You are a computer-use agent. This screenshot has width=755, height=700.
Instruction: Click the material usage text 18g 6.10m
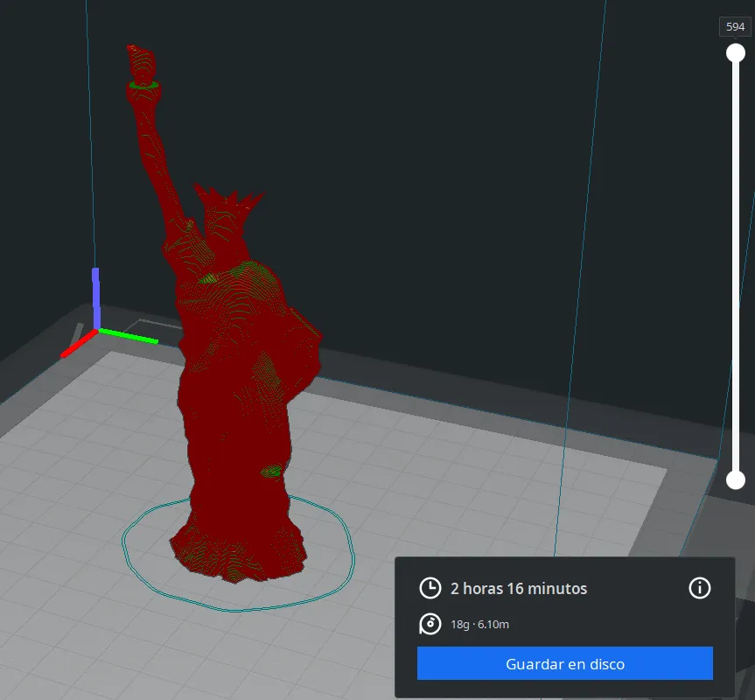tap(482, 625)
